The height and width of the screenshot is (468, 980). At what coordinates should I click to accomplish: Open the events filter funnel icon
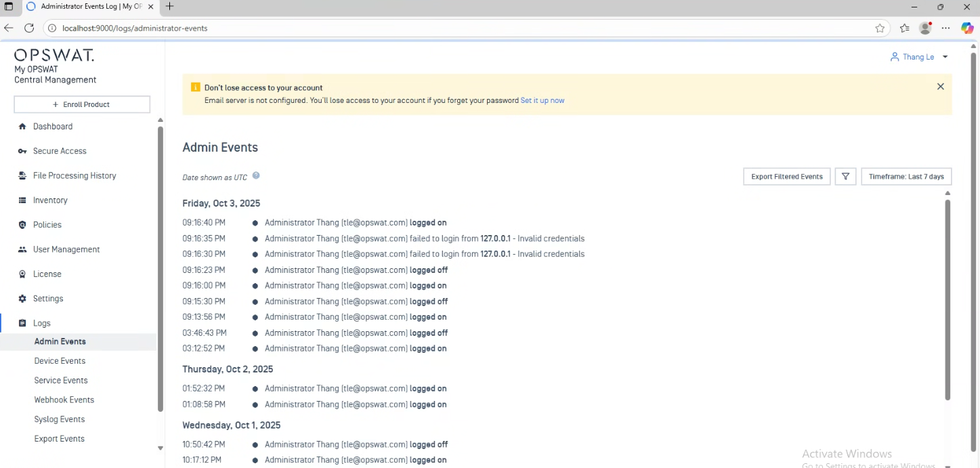(845, 177)
